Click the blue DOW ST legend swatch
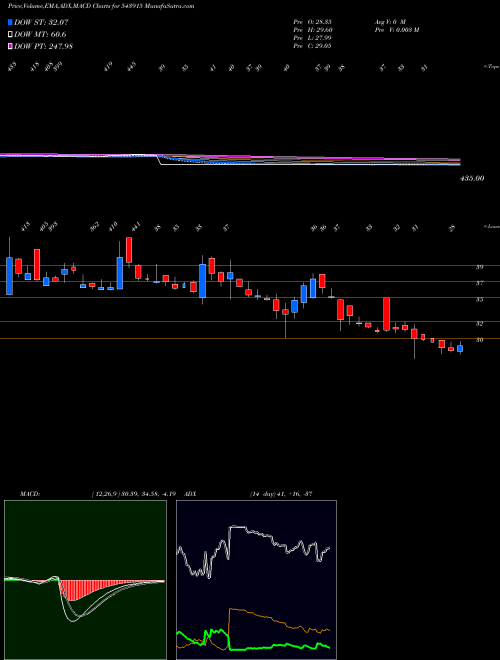Viewport: 500px width, 660px height. (10, 23)
